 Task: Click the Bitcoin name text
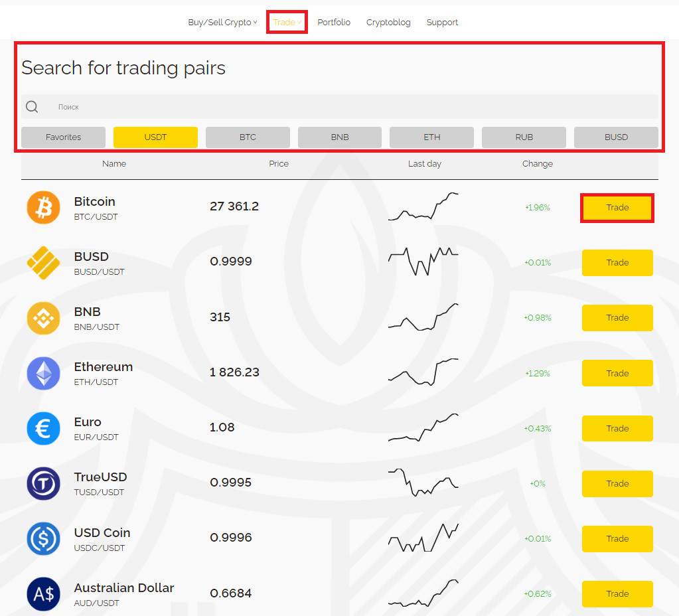94,201
